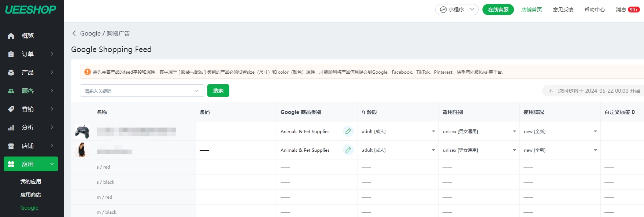Expand the 分析 sidebar menu
644x217 pixels.
[52, 127]
